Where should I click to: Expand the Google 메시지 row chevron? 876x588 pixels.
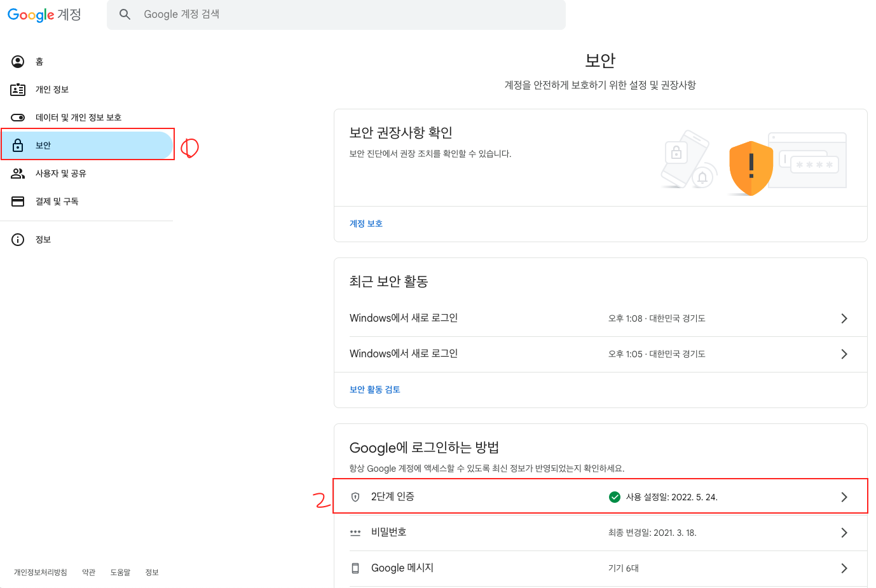pos(844,568)
